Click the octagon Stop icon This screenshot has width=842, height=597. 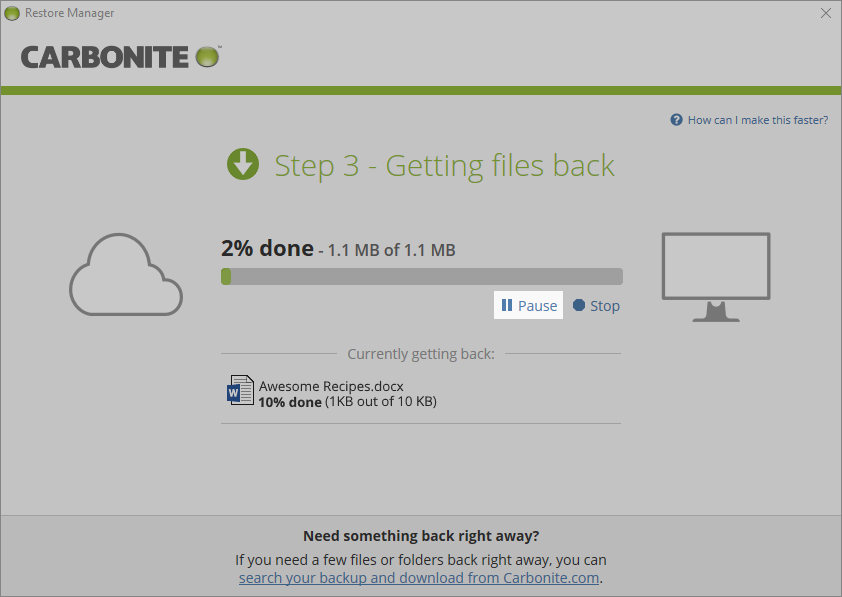(x=578, y=305)
